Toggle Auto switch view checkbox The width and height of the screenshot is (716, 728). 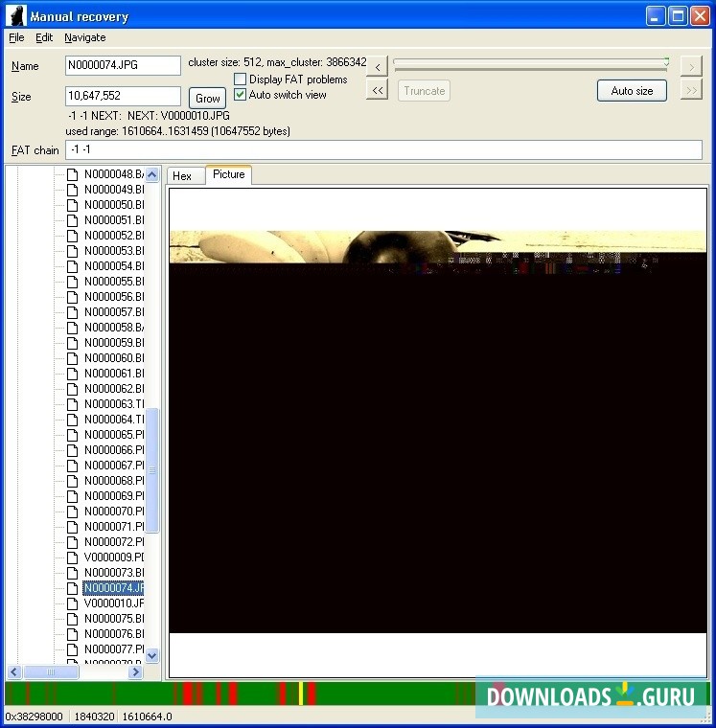[x=240, y=95]
